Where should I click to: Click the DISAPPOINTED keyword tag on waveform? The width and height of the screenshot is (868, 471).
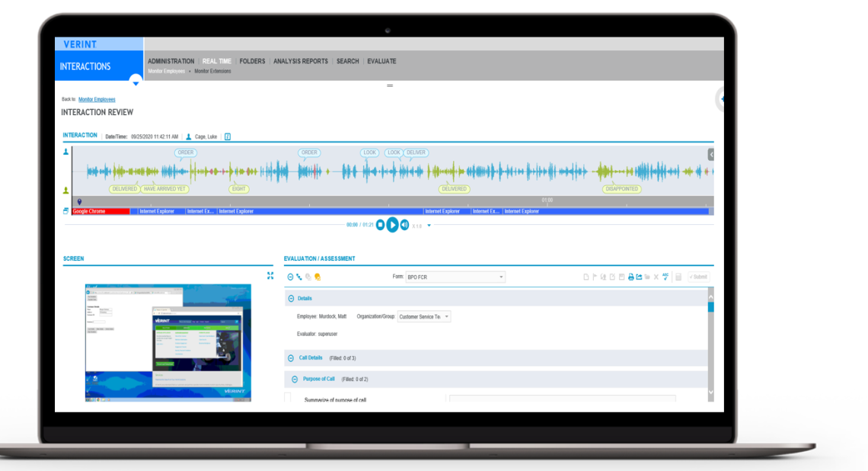point(621,189)
